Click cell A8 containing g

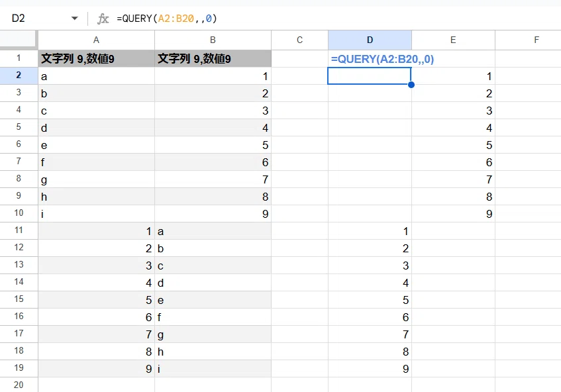tap(96, 179)
